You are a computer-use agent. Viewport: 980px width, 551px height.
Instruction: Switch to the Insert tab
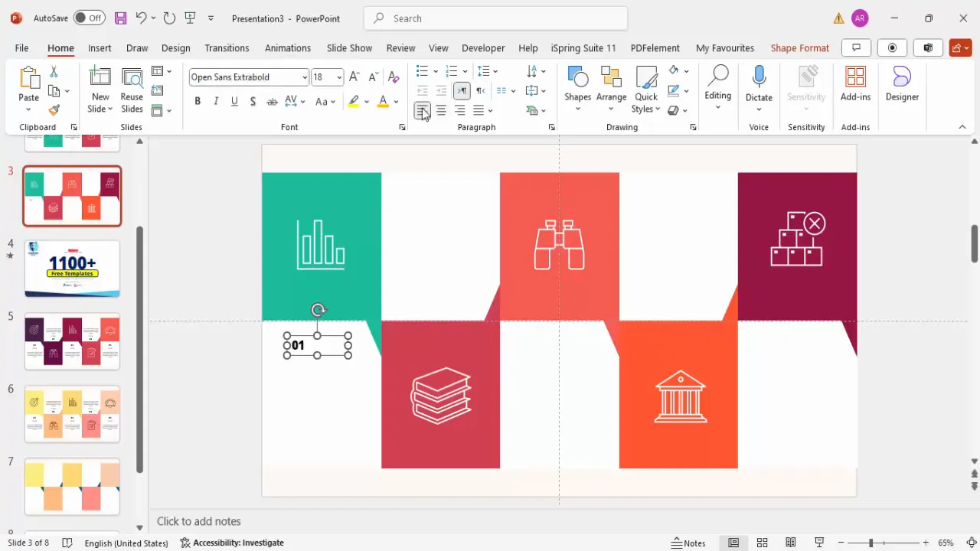(100, 47)
